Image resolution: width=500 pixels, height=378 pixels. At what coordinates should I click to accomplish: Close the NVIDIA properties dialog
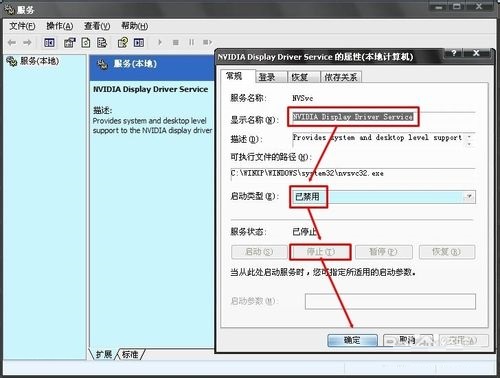point(477,53)
